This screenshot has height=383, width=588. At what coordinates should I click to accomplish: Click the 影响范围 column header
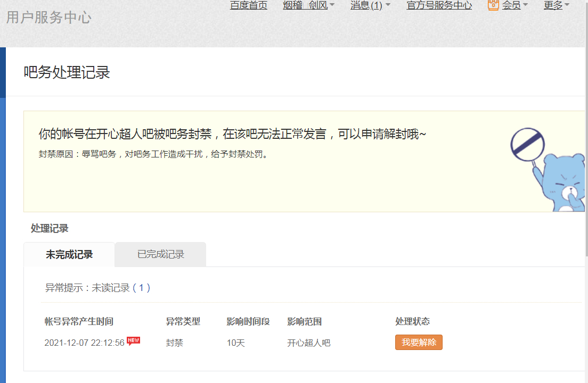coord(305,321)
